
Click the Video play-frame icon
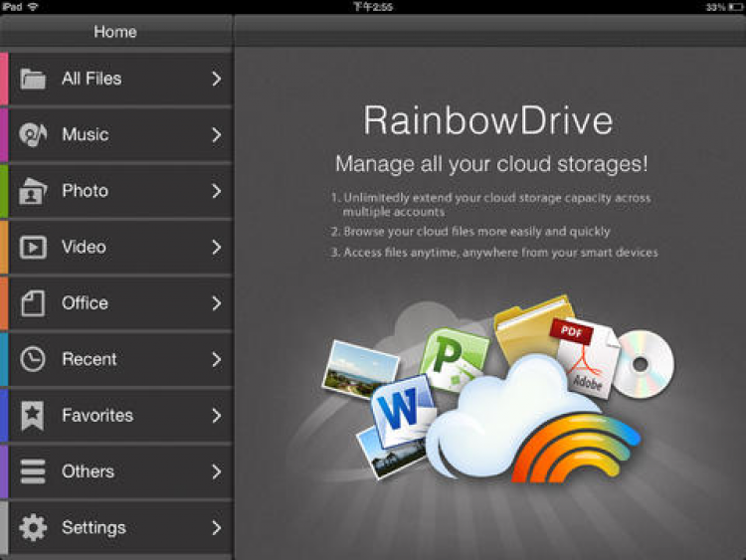(33, 248)
